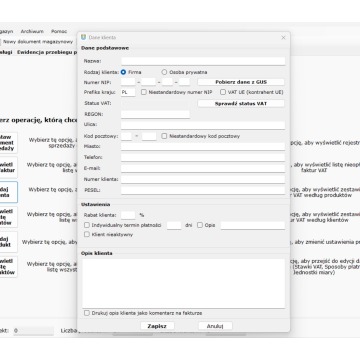360x360 pixels.
Task: Click the first Numer NIP segment field
Action: coord(128,82)
